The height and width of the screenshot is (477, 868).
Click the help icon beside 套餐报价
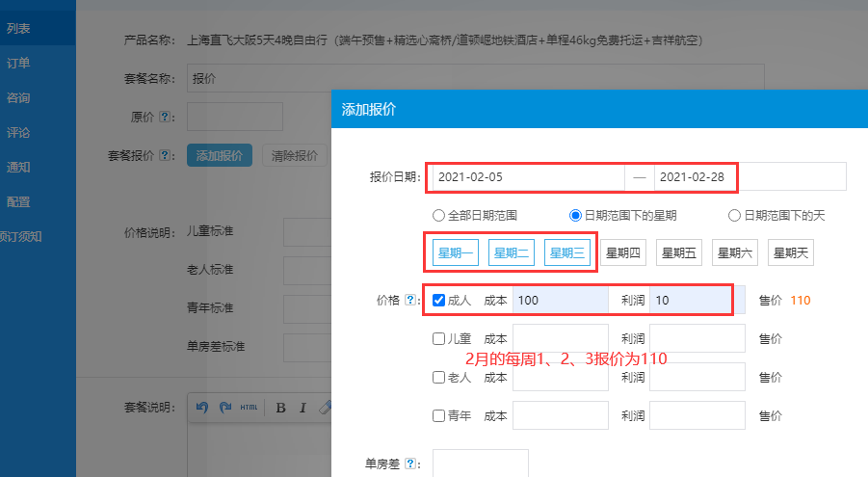pos(165,155)
